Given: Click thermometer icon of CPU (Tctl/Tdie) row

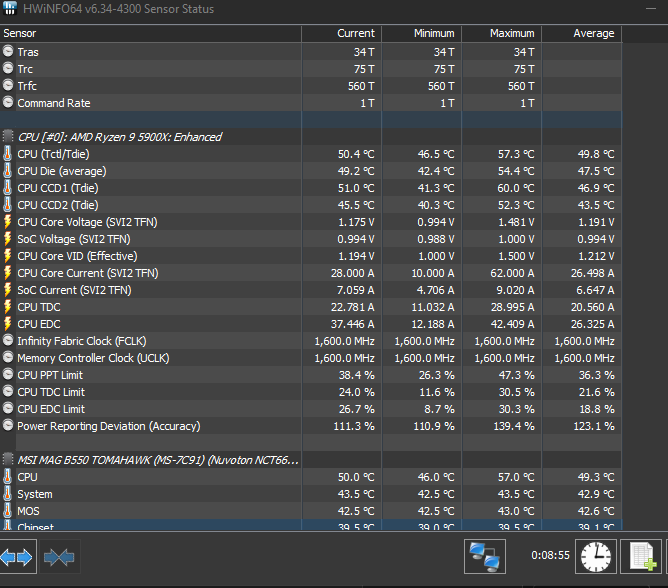Looking at the screenshot, I should pos(7,154).
